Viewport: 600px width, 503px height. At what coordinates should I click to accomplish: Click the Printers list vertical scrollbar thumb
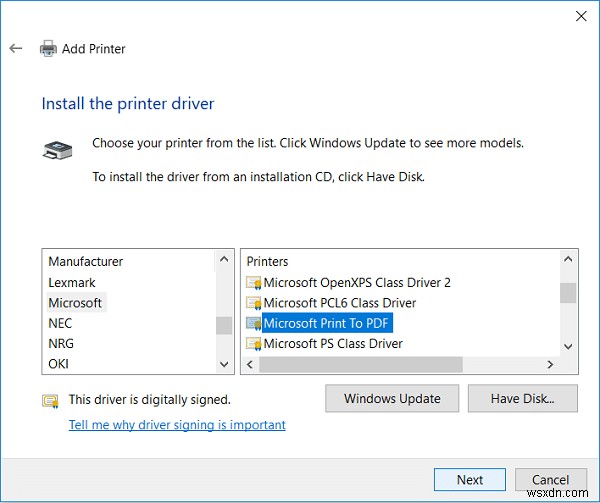(568, 293)
